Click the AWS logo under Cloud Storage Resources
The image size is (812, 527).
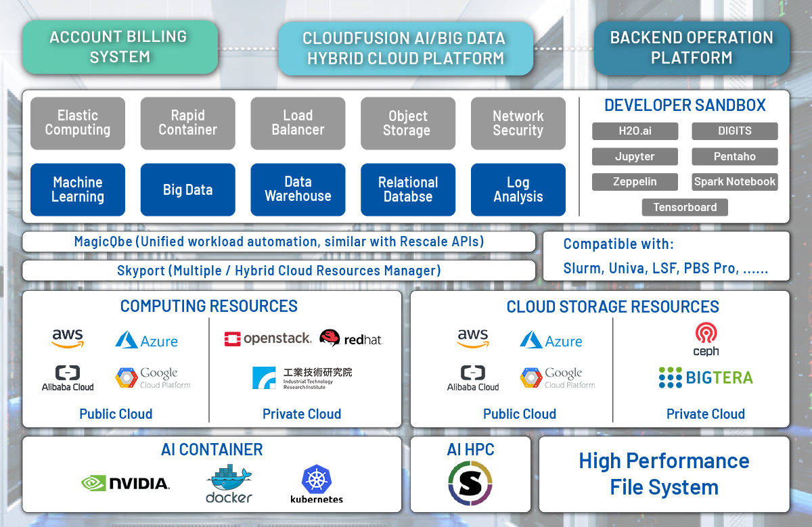[472, 338]
